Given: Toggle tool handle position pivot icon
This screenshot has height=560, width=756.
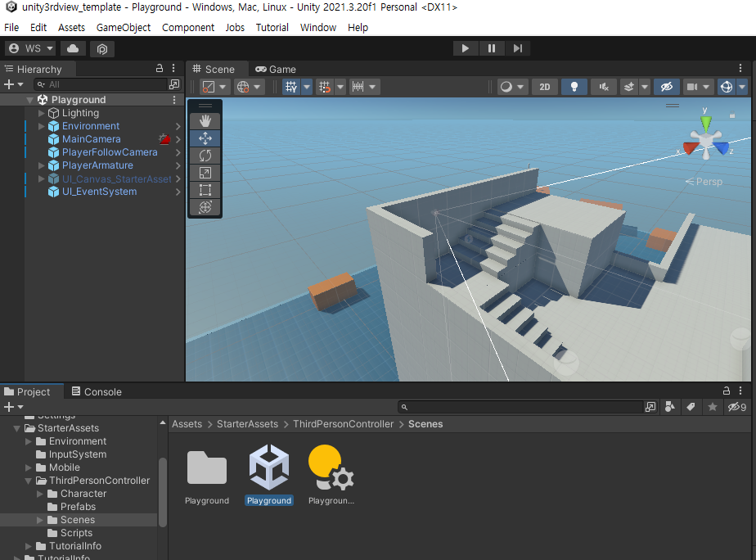Looking at the screenshot, I should pos(209,87).
